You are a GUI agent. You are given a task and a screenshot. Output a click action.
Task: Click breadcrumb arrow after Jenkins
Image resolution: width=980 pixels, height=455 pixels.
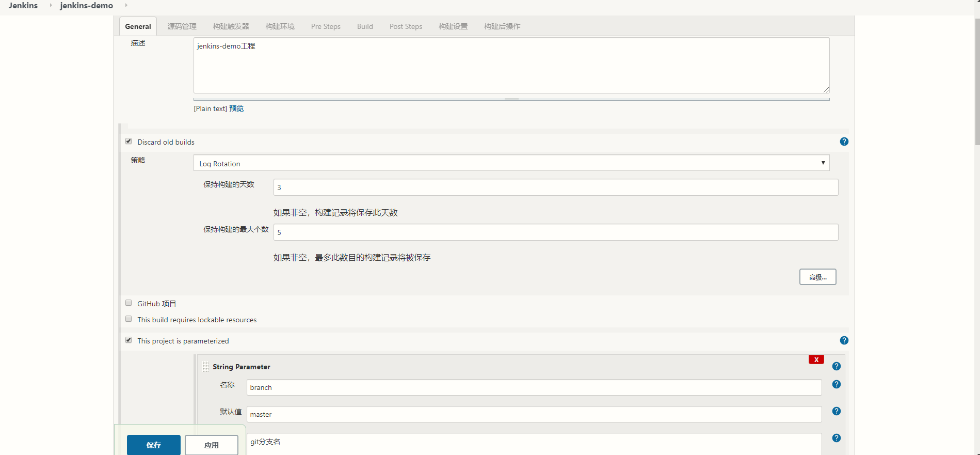coord(51,5)
